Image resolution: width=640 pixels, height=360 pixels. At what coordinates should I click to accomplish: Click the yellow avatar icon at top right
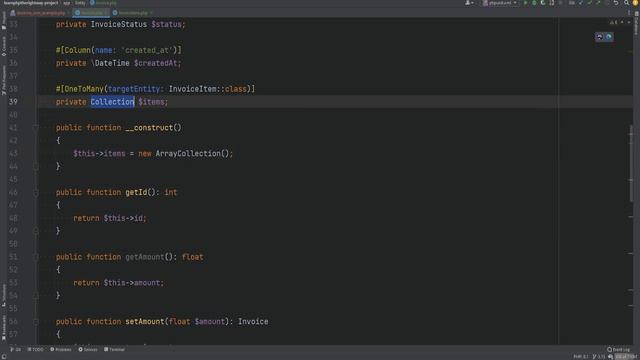pos(635,3)
